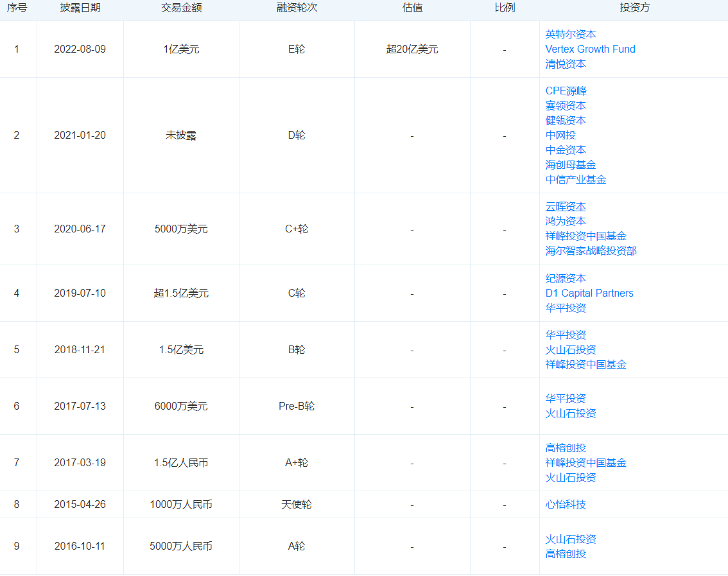Click 火山石投资 in the 2018-11-21 row

click(x=571, y=350)
